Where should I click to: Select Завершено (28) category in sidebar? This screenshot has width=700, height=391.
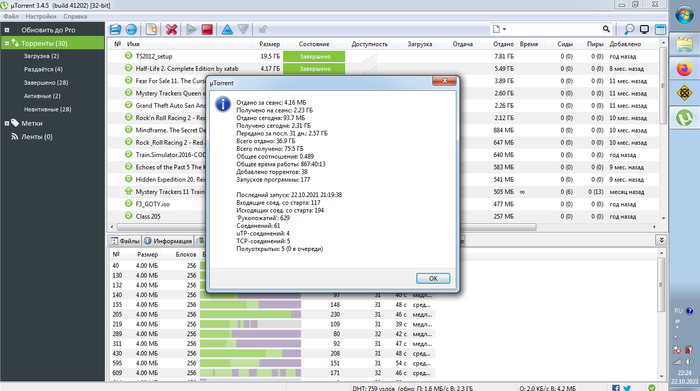pyautogui.click(x=46, y=83)
